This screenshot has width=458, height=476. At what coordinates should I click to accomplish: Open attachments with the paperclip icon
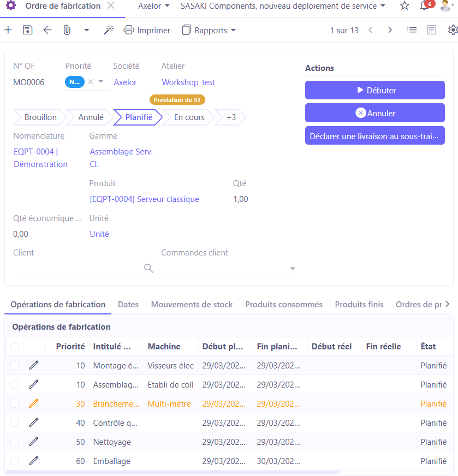pos(67,30)
